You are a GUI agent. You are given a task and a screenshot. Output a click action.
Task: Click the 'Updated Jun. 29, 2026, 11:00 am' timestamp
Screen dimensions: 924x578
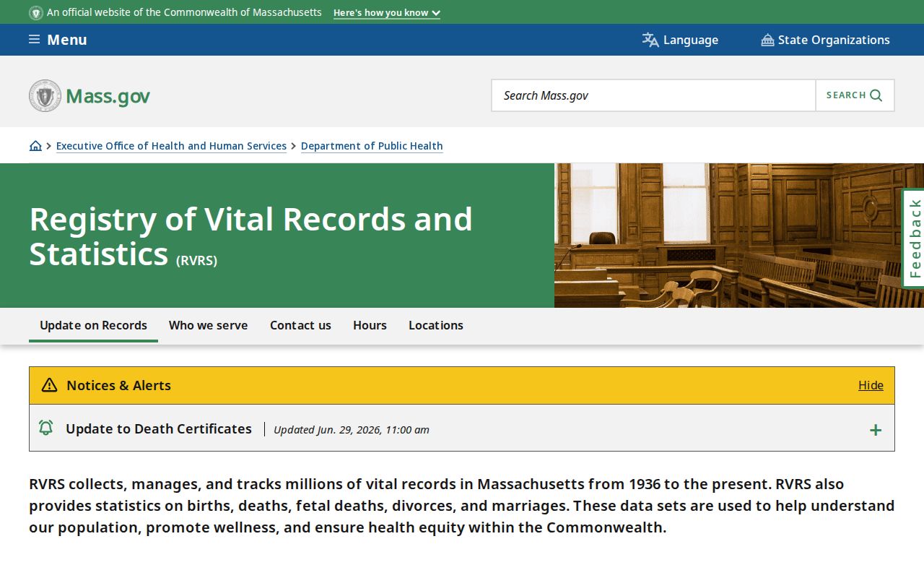(352, 430)
